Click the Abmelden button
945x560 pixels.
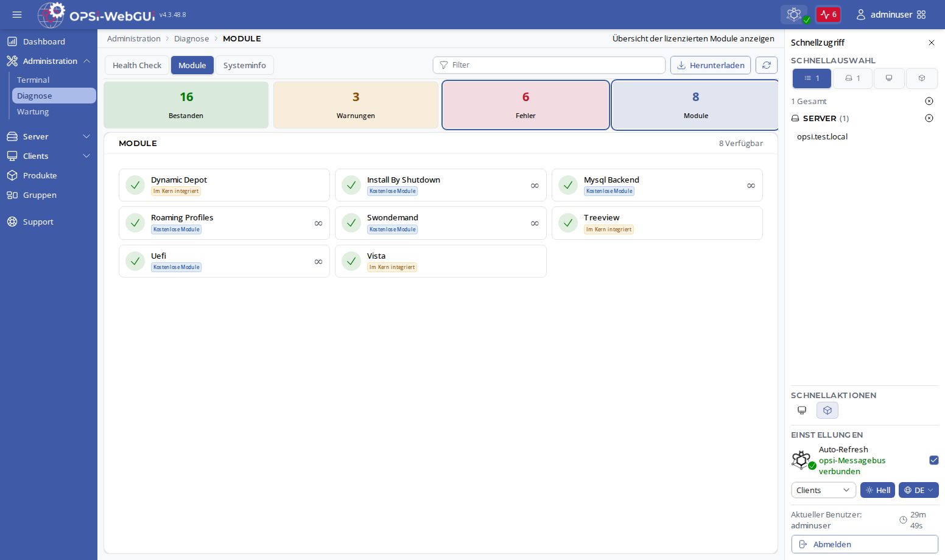pos(865,544)
